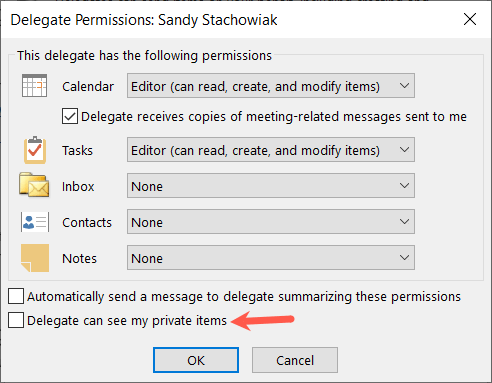
Task: Check Delegate can see my private items
Action: (16, 320)
